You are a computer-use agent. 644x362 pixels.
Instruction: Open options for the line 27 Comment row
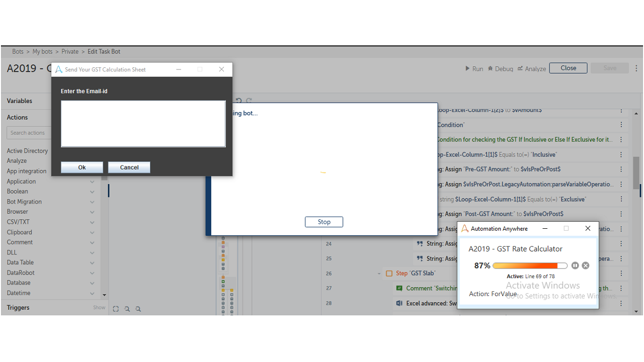tap(621, 288)
